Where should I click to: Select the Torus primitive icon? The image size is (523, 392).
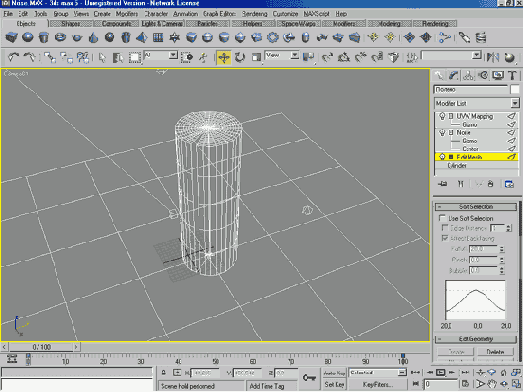tap(60, 37)
